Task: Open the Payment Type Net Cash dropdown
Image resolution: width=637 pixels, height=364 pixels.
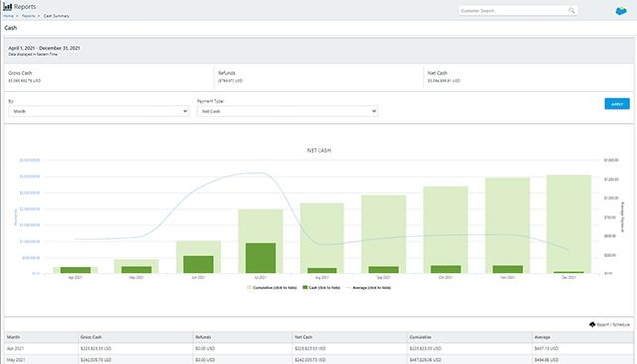Action: pyautogui.click(x=288, y=111)
